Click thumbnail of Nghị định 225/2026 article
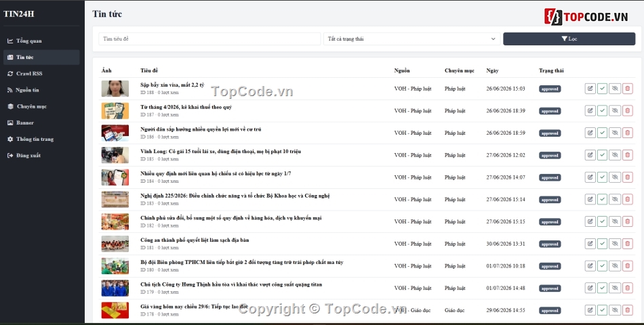644x325 pixels. [115, 200]
